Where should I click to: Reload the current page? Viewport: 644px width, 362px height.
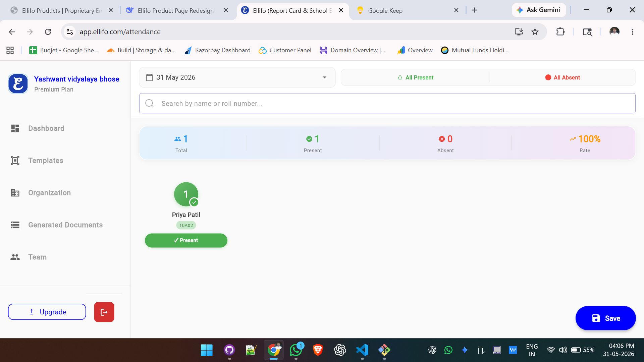[x=48, y=32]
